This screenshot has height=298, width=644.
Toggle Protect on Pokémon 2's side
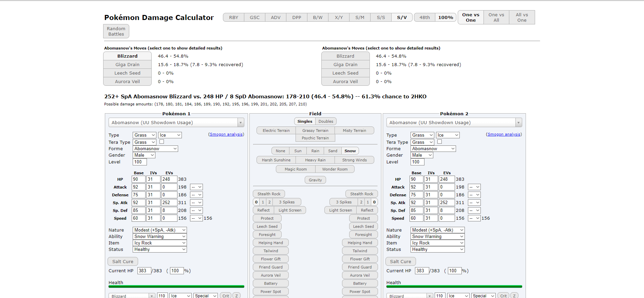point(363,218)
